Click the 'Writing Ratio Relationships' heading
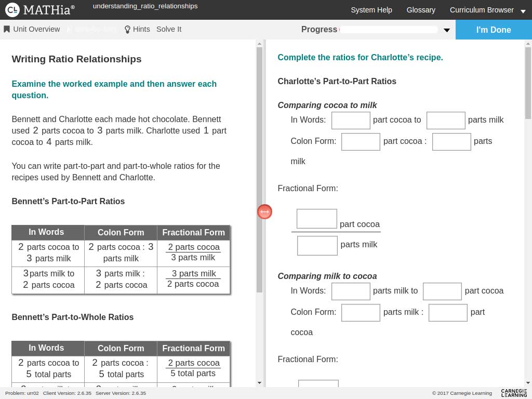The height and width of the screenshot is (399, 532). pyautogui.click(x=76, y=59)
